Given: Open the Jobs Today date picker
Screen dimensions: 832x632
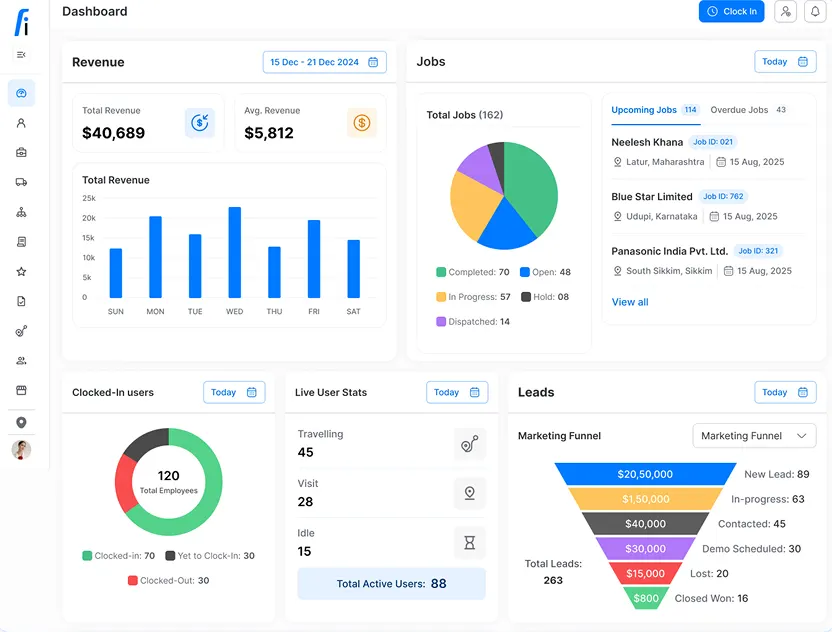Looking at the screenshot, I should coord(785,62).
